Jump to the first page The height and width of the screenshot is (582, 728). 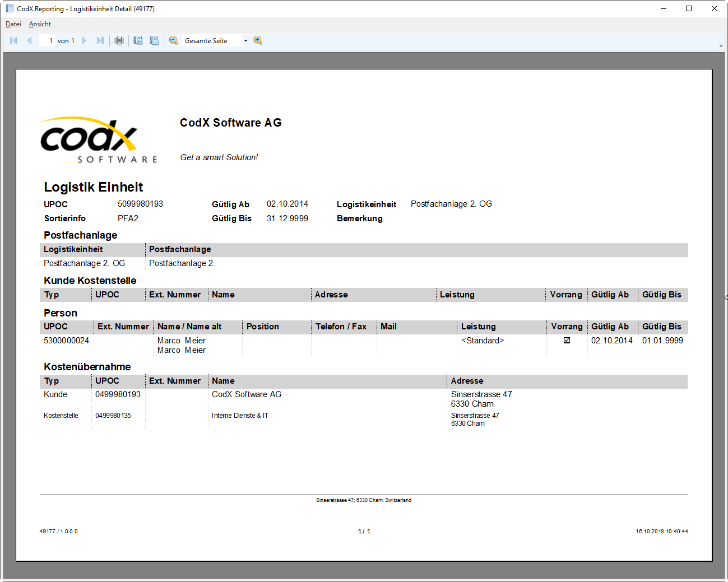click(13, 40)
